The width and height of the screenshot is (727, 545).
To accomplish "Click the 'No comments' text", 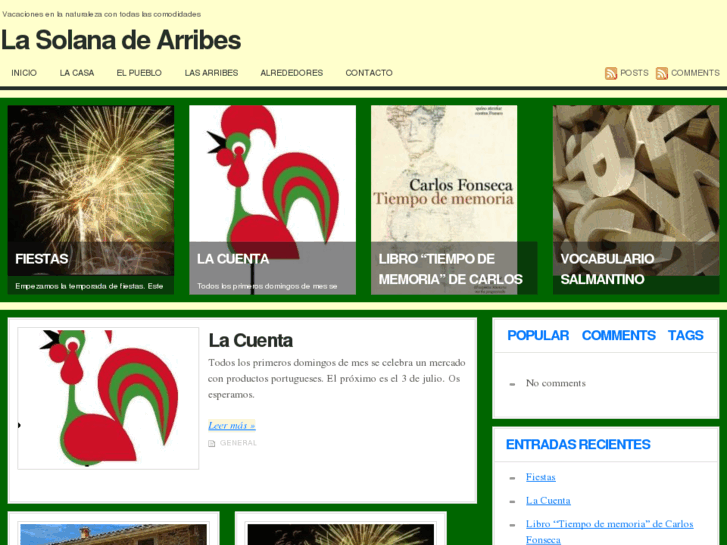I will click(555, 383).
